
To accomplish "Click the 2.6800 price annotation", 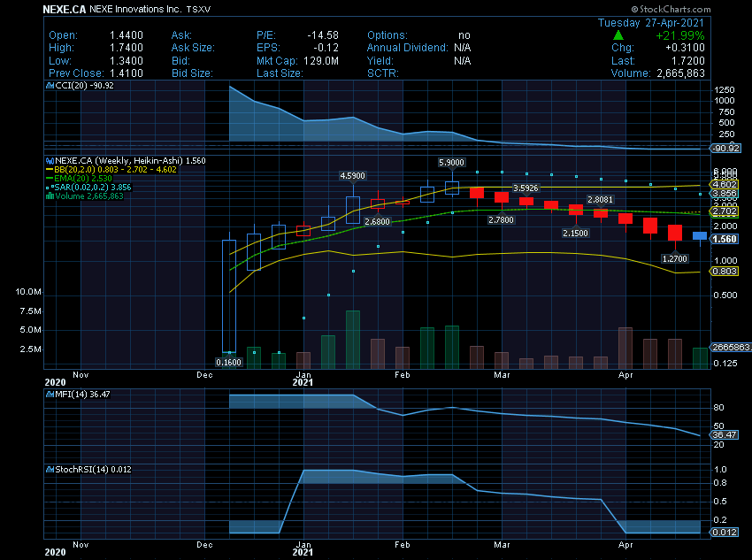I will pyautogui.click(x=378, y=222).
